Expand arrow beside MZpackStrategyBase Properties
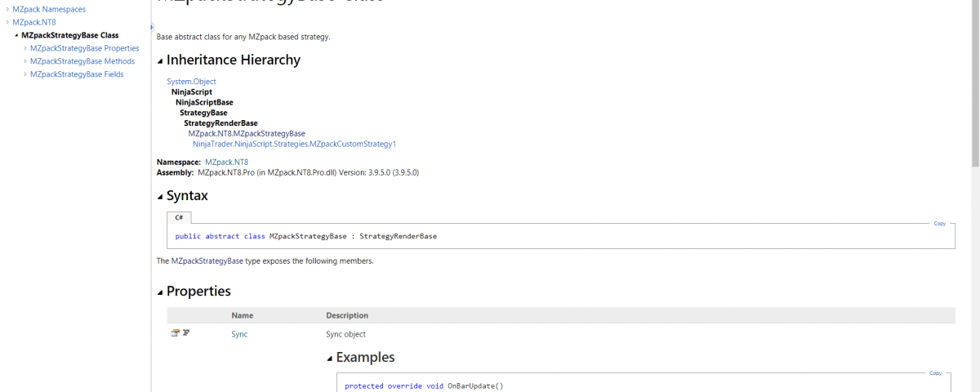The image size is (980, 392). (25, 48)
